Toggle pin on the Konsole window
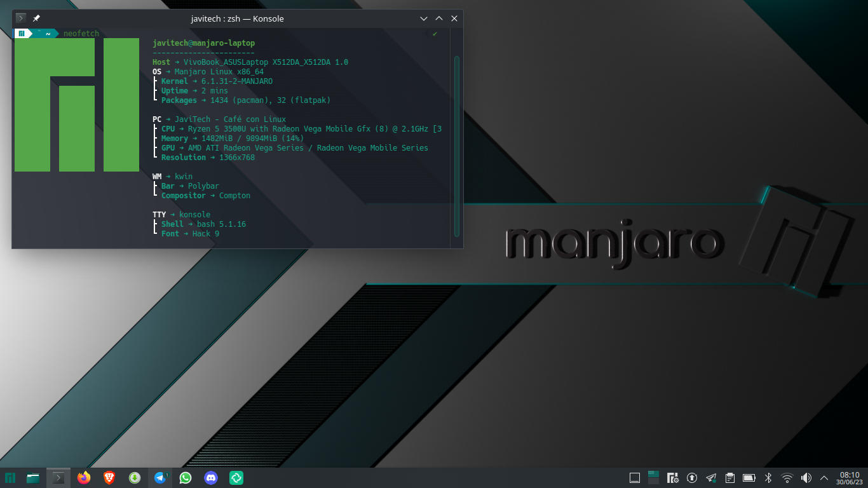This screenshot has height=488, width=868. (36, 18)
